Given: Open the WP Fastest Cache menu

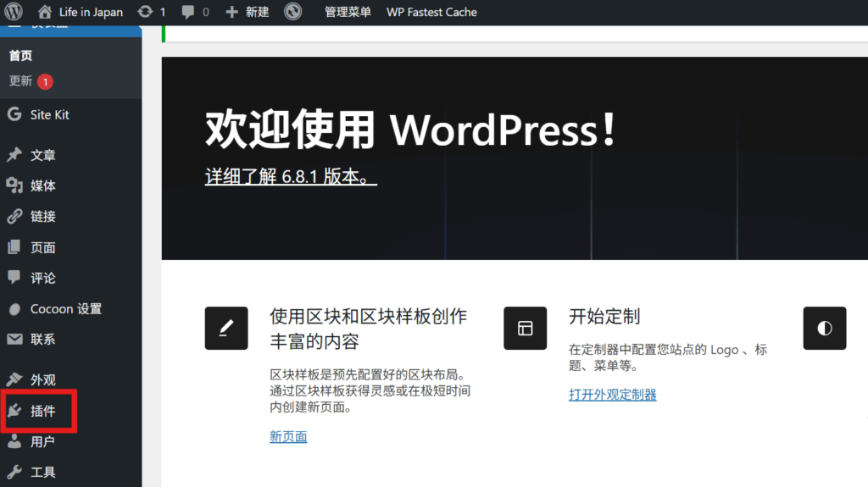Looking at the screenshot, I should pyautogui.click(x=431, y=12).
